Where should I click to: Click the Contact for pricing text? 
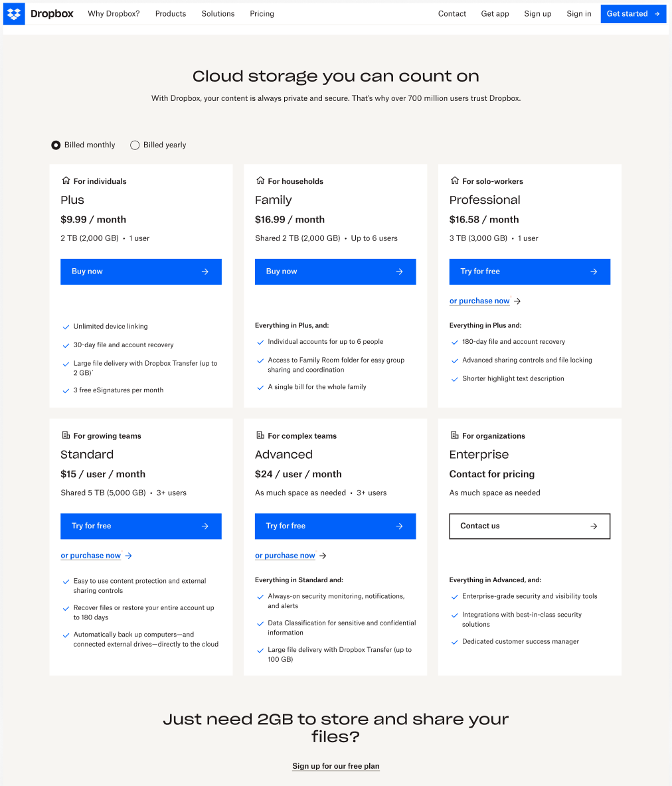tap(492, 474)
